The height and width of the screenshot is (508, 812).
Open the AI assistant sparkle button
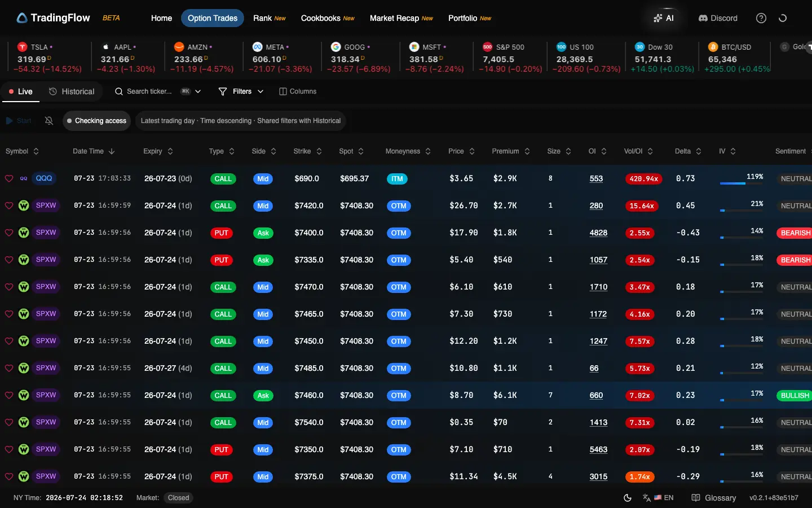pyautogui.click(x=664, y=18)
